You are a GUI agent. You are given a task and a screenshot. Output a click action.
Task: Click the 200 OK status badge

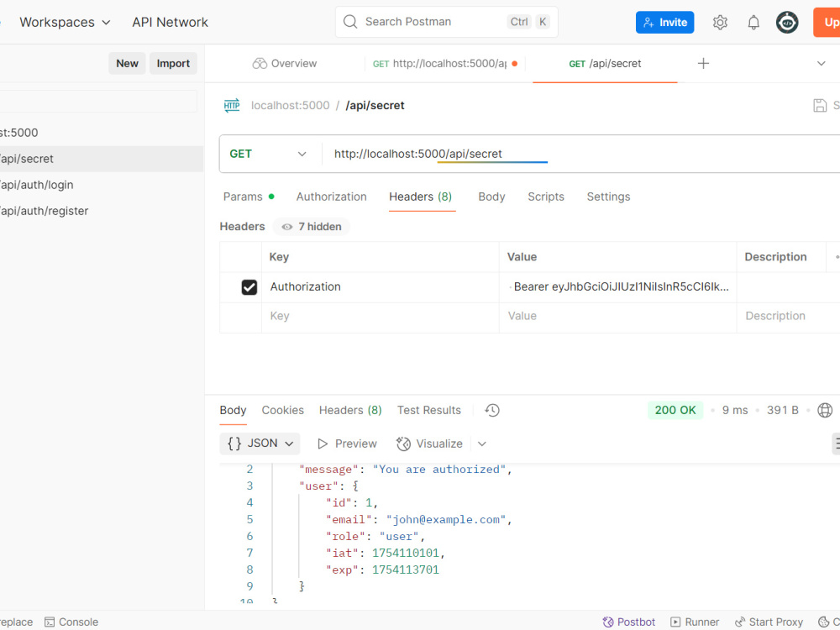(675, 411)
